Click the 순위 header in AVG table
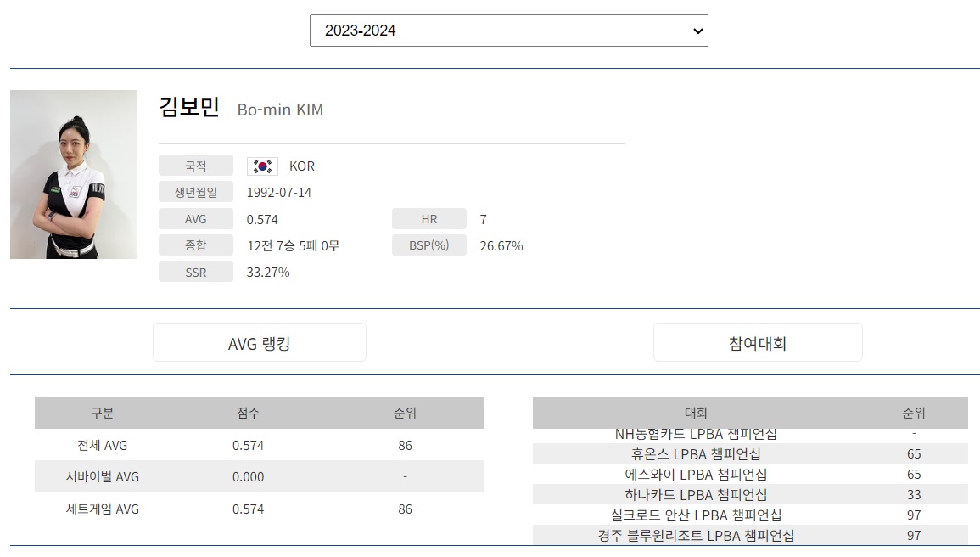Screen dimensions: 980x557 pos(405,413)
